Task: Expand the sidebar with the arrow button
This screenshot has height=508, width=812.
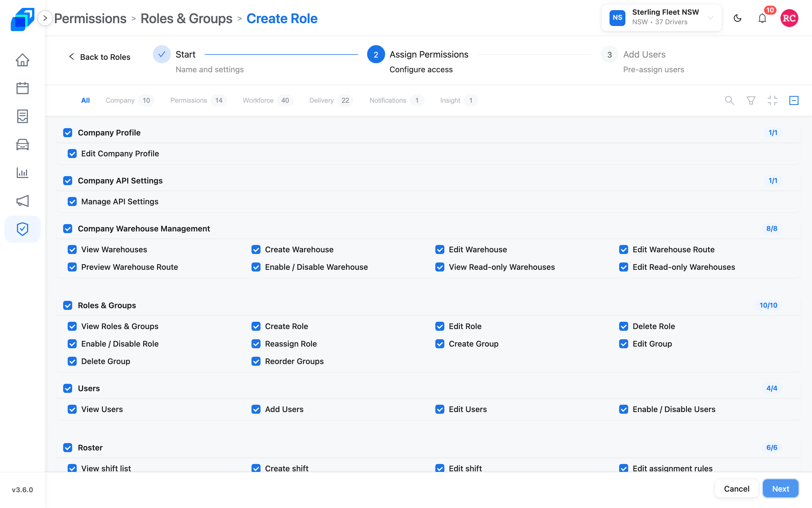Action: pos(45,18)
